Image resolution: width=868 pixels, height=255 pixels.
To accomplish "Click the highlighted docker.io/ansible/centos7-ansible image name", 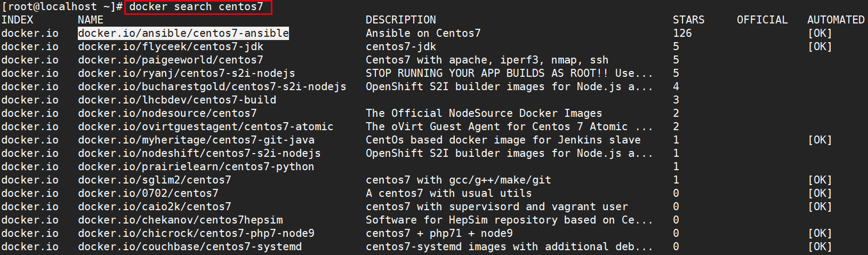I will click(x=183, y=33).
